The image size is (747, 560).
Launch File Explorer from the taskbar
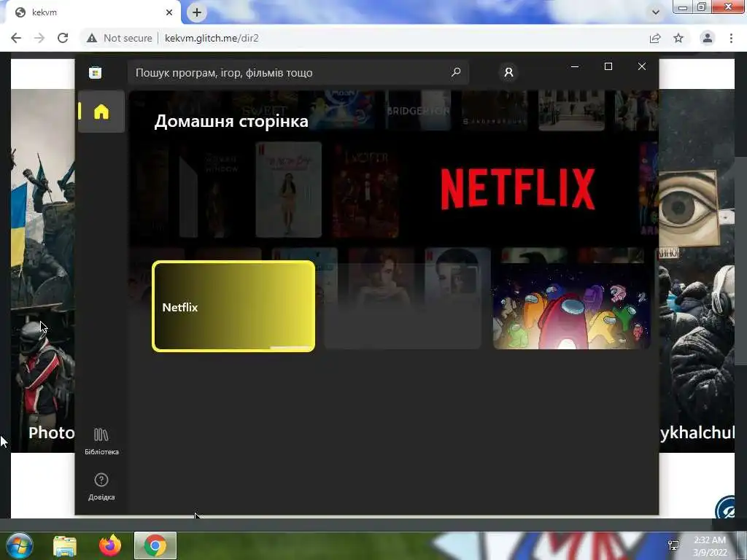point(65,545)
